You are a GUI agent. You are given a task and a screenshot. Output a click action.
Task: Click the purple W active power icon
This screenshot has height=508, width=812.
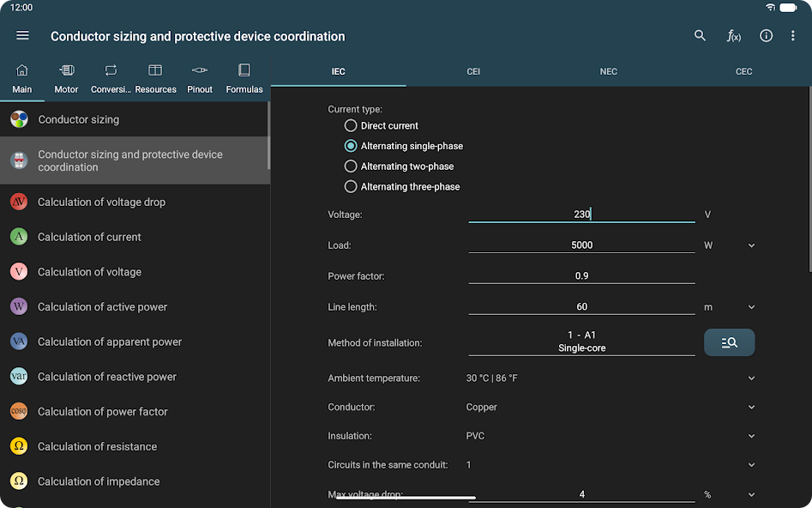19,306
